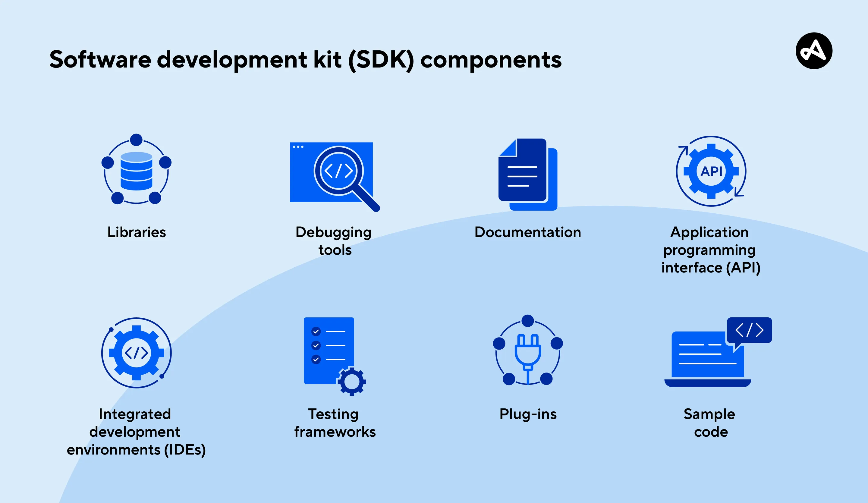Select the Plug-ins label
This screenshot has height=503, width=868.
528,414
